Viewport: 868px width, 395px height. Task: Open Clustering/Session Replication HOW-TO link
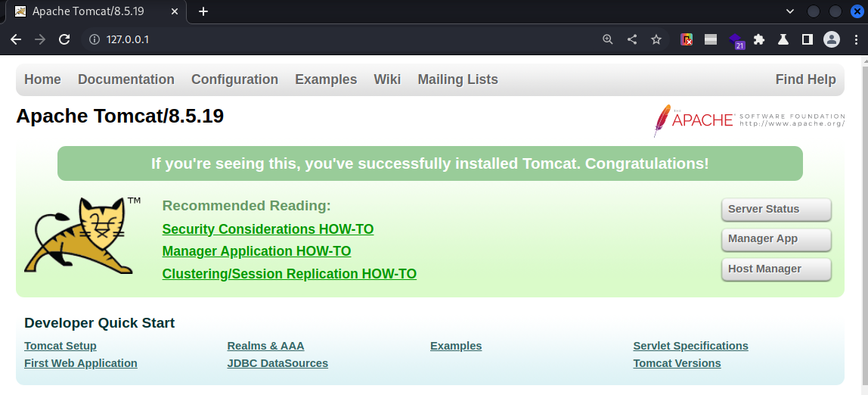(289, 274)
